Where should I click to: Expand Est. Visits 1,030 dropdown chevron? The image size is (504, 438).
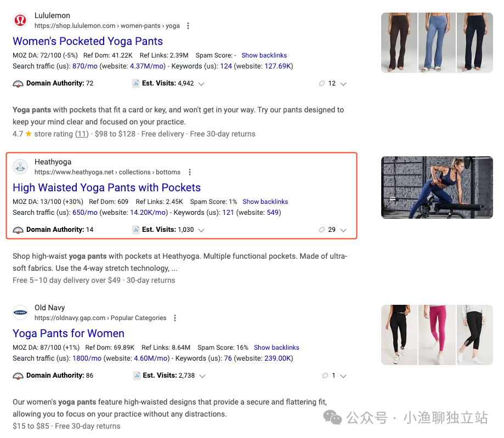201,230
